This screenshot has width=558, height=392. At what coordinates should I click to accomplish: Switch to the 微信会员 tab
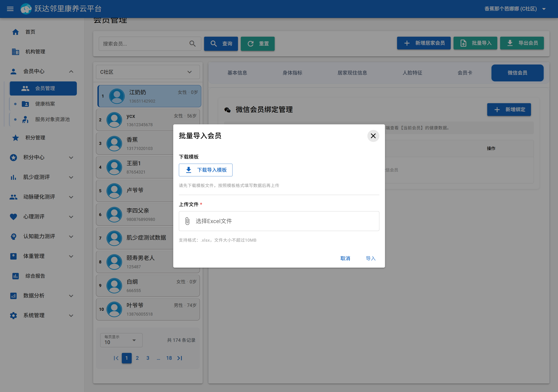[517, 73]
